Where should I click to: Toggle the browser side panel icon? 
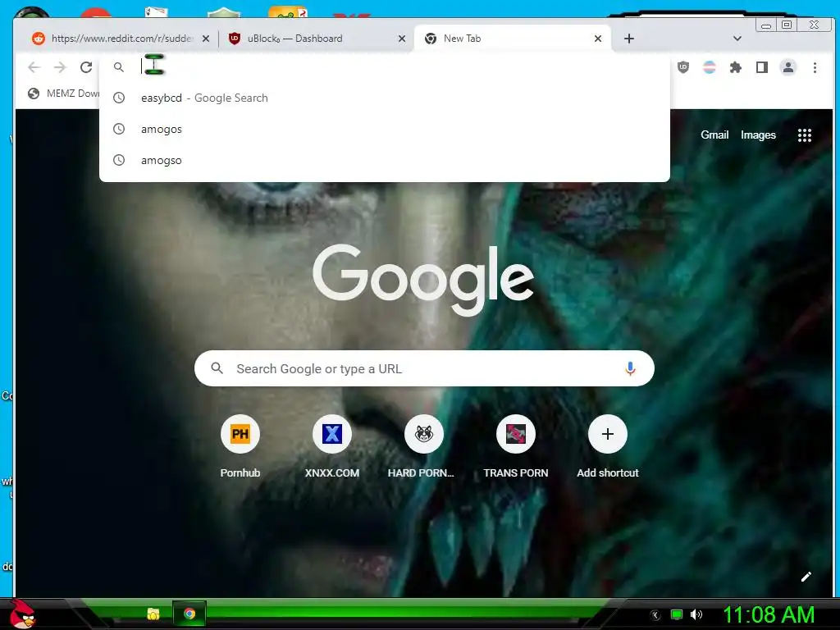click(x=762, y=67)
